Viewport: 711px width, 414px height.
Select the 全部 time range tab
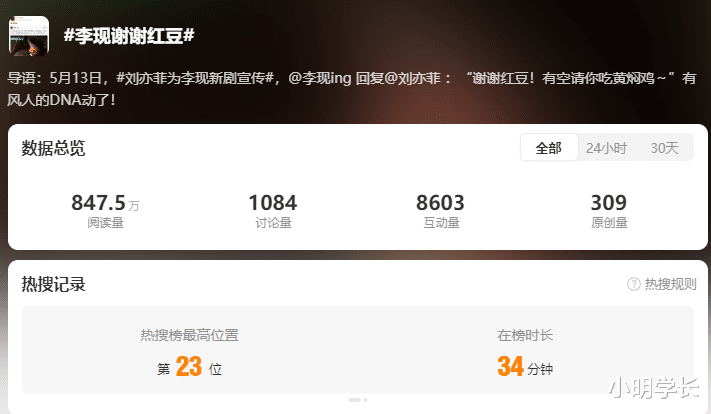[549, 147]
